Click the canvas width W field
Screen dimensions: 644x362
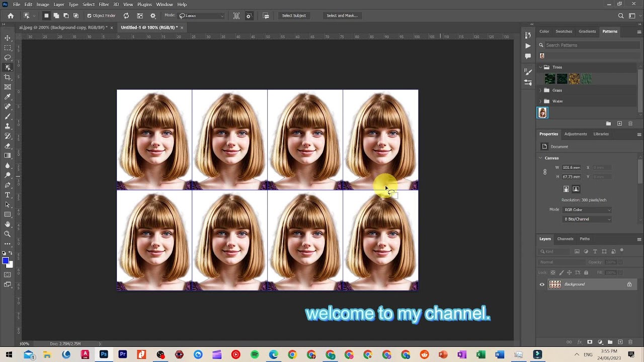[571, 167]
